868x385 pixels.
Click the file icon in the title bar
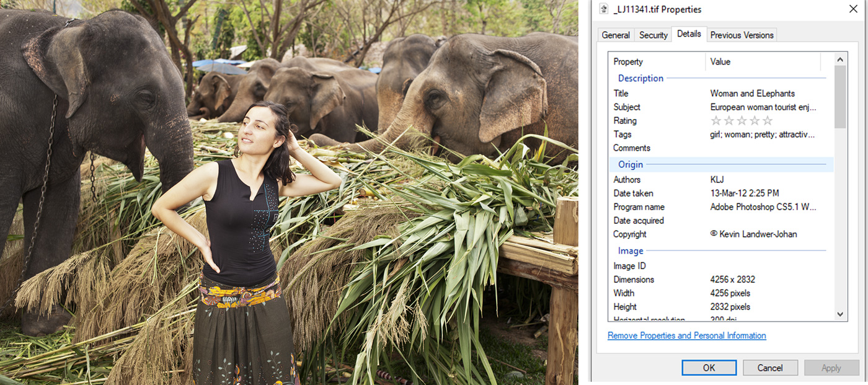605,9
